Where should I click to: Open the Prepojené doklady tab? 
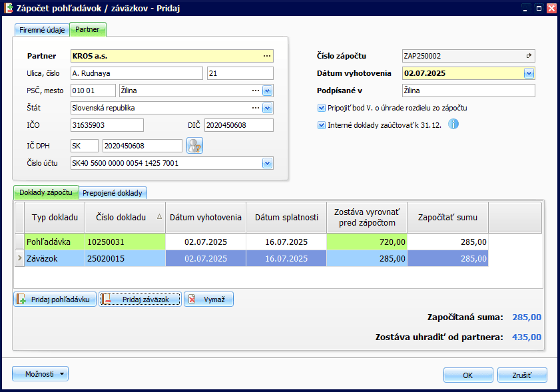point(113,193)
